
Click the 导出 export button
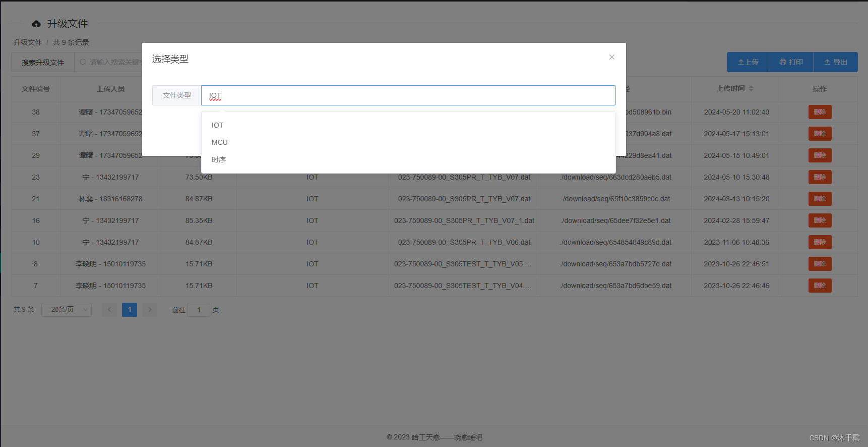coord(835,62)
